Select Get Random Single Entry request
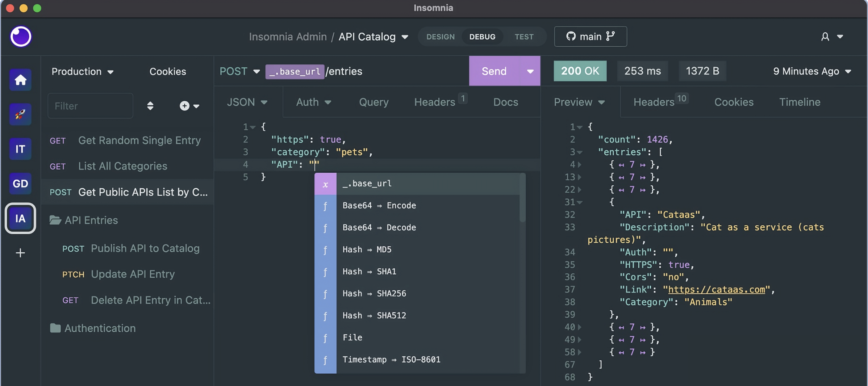This screenshot has width=868, height=386. pyautogui.click(x=127, y=140)
